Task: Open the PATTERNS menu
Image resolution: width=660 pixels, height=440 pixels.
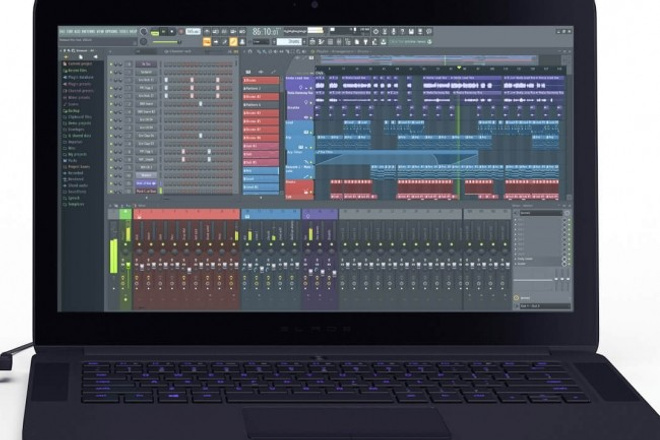Action: 89,32
